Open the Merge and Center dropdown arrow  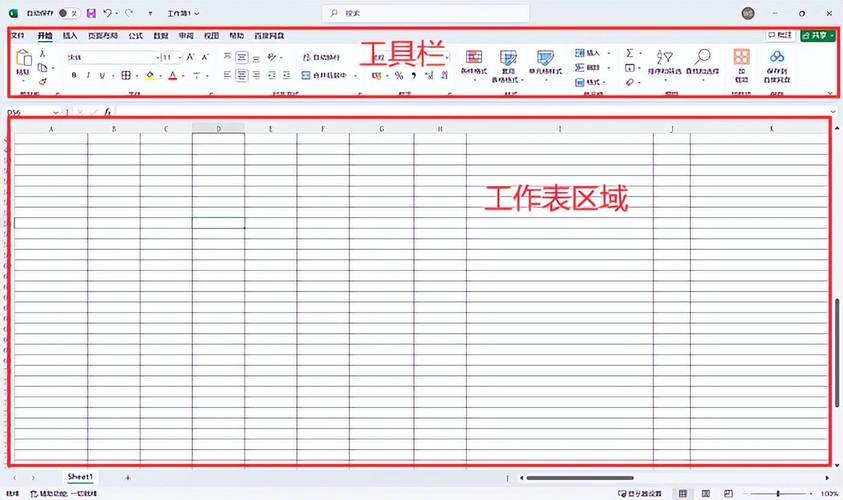pos(356,76)
